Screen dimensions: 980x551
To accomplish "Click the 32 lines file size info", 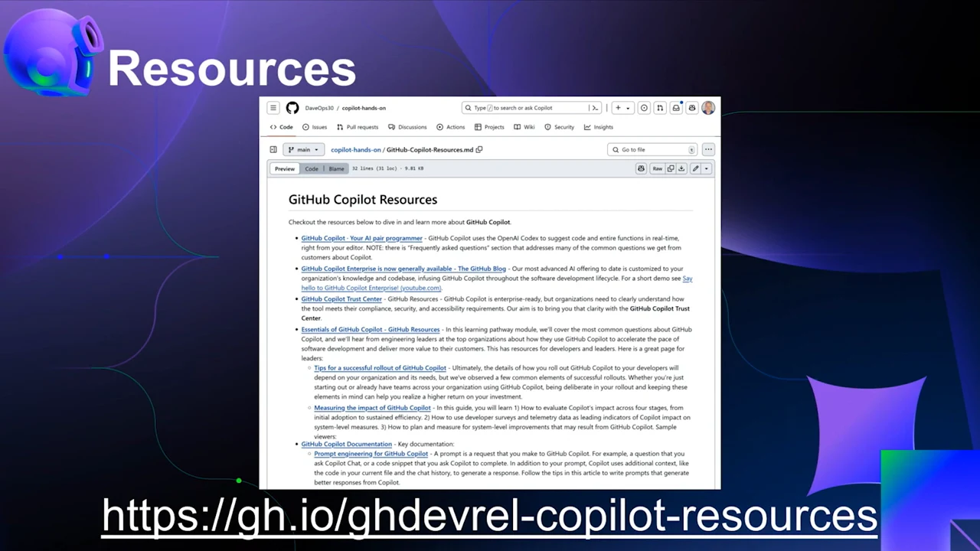I will (387, 168).
